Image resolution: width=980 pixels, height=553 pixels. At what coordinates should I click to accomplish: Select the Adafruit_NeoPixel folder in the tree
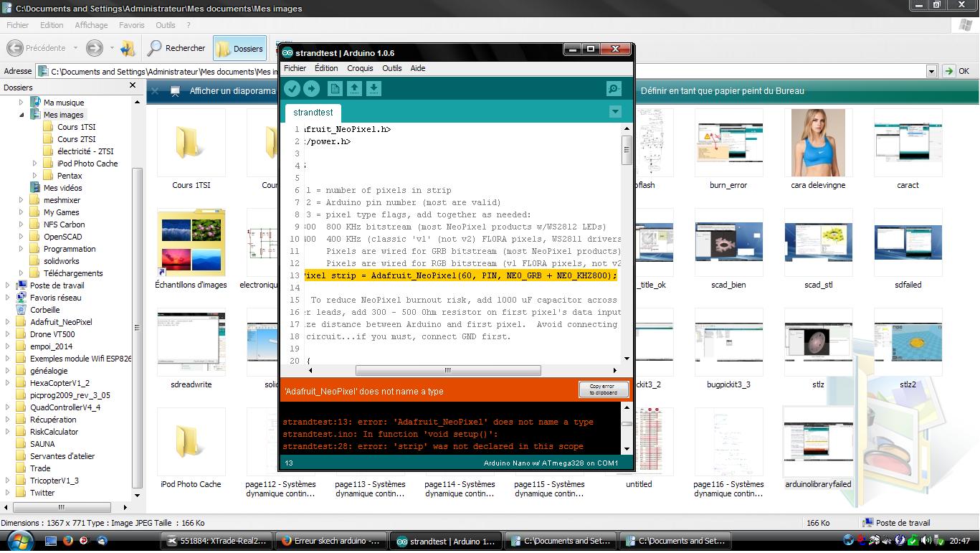click(61, 322)
